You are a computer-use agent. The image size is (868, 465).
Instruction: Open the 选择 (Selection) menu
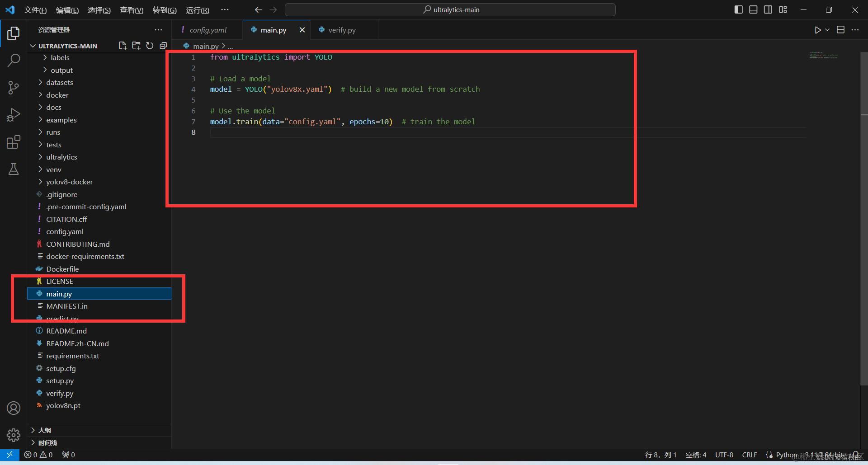pos(99,10)
